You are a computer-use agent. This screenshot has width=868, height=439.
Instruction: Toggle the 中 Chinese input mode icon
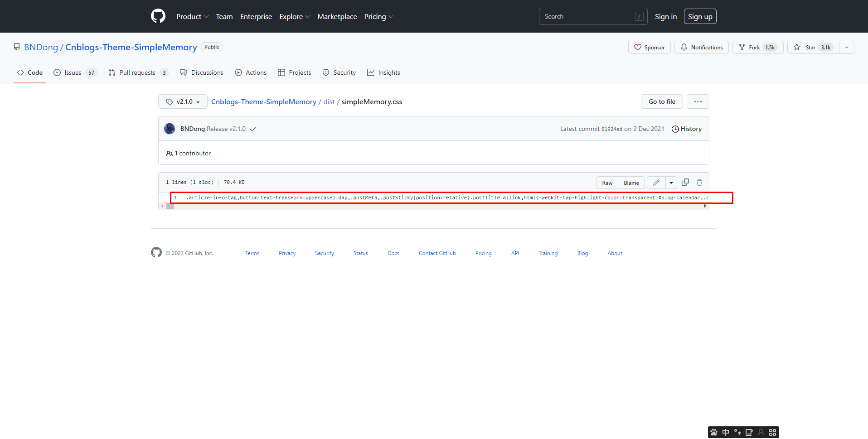(x=726, y=432)
